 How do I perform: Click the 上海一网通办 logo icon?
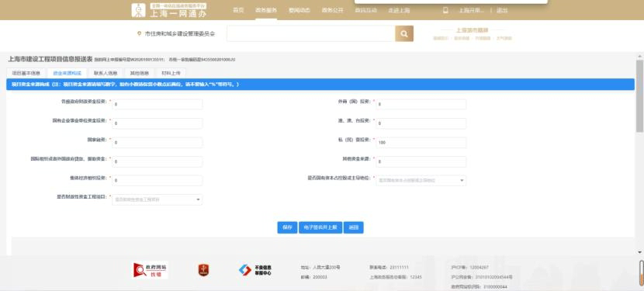(138, 10)
